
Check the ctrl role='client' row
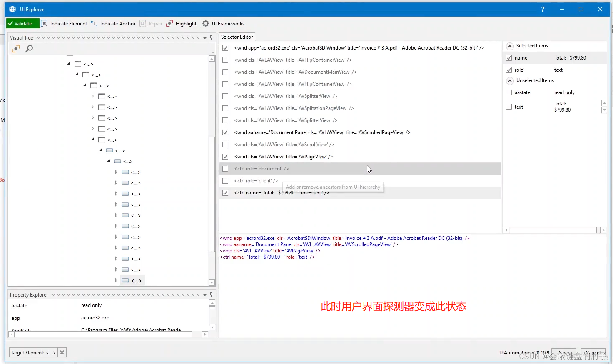pyautogui.click(x=225, y=181)
